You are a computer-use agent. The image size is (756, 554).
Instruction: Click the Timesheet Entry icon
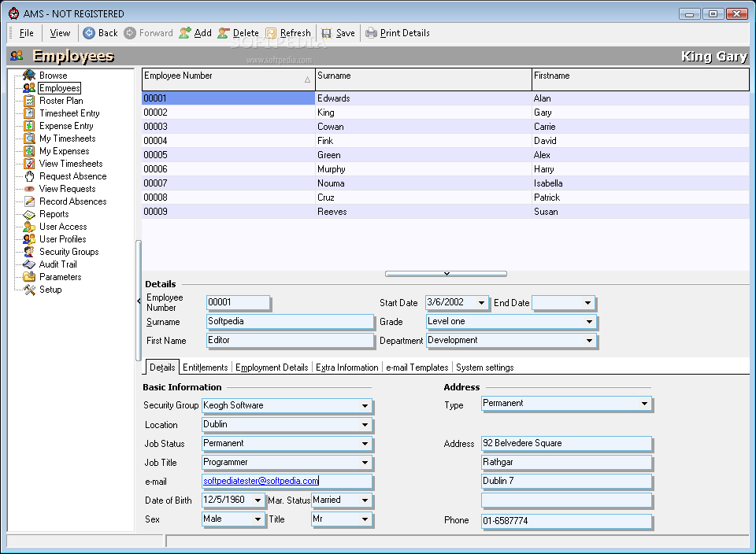[29, 113]
